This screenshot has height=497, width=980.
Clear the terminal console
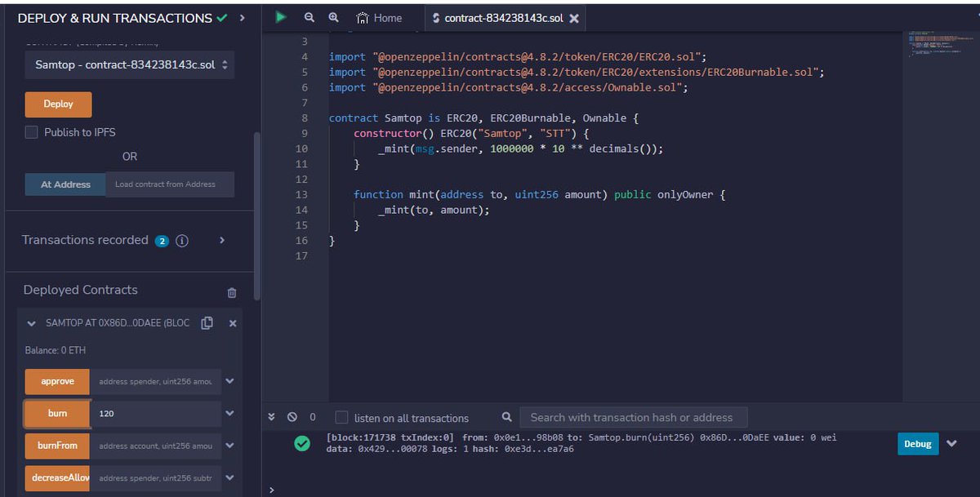click(x=292, y=417)
